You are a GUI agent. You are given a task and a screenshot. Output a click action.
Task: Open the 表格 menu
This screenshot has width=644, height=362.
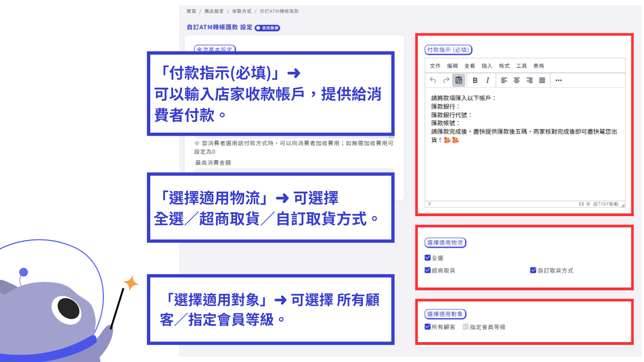click(x=539, y=66)
